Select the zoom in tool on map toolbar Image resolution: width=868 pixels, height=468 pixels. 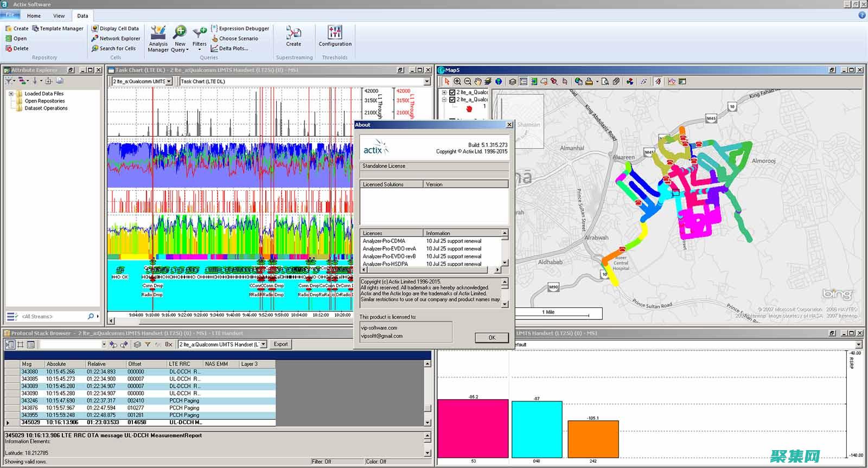click(x=457, y=81)
